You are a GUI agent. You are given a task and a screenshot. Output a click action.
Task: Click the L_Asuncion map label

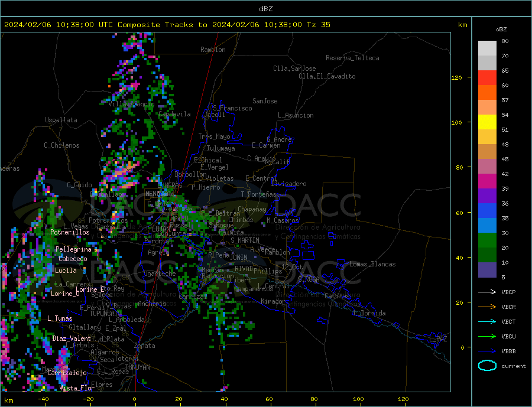pyautogui.click(x=296, y=115)
